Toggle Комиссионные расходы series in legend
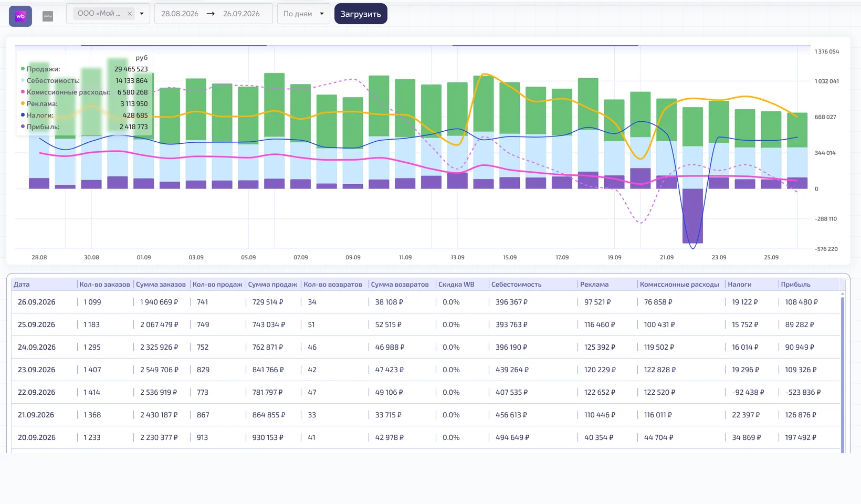Viewport: 861px width, 504px height. (x=66, y=92)
